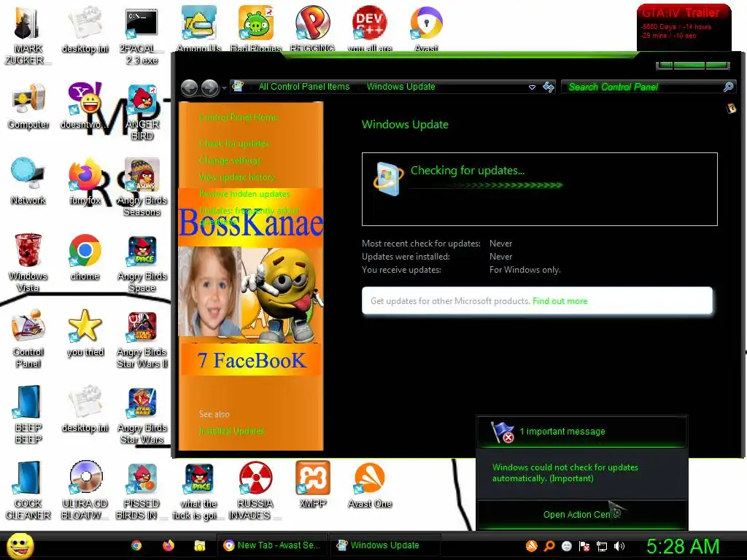Screen dimensions: 747x560
Task: Open PISSED BIRDS IN... shortcut
Action: [x=142, y=490]
